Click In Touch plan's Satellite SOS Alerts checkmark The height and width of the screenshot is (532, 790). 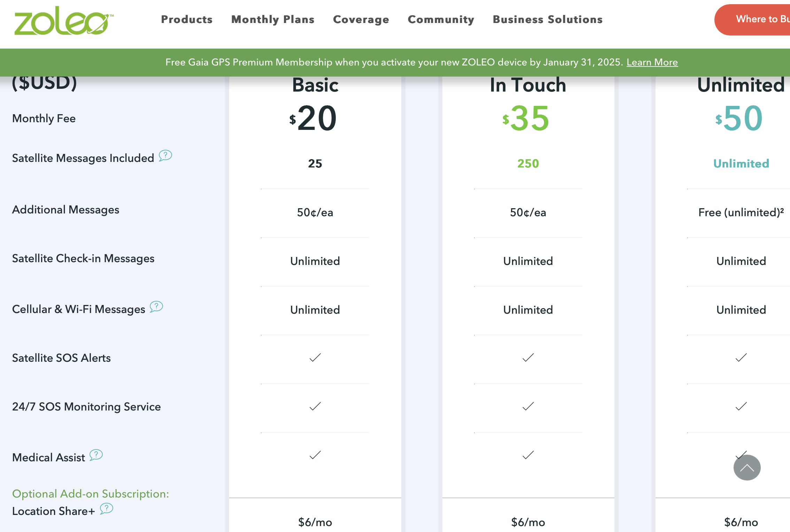528,358
